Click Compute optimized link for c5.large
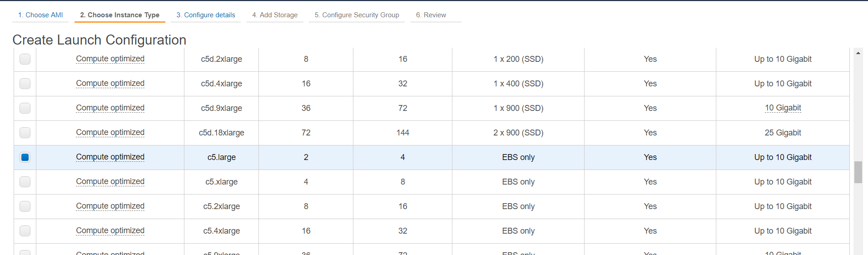868x255 pixels. (x=110, y=157)
